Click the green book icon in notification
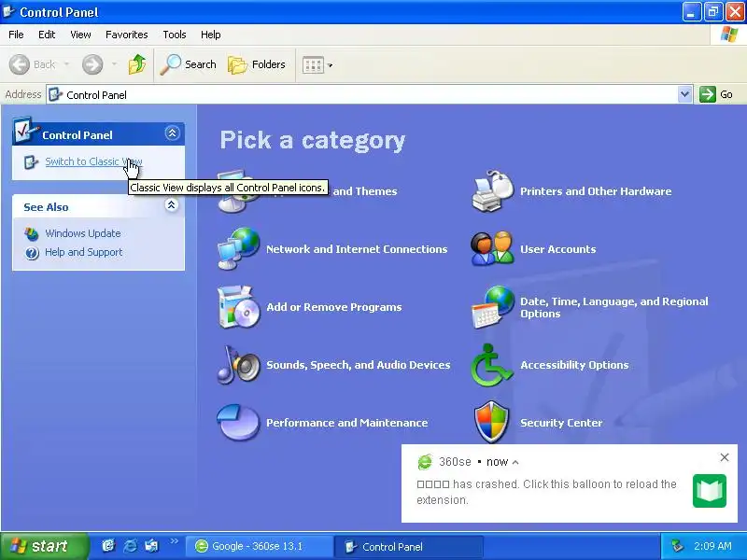Viewport: 747px width, 560px height. (710, 491)
